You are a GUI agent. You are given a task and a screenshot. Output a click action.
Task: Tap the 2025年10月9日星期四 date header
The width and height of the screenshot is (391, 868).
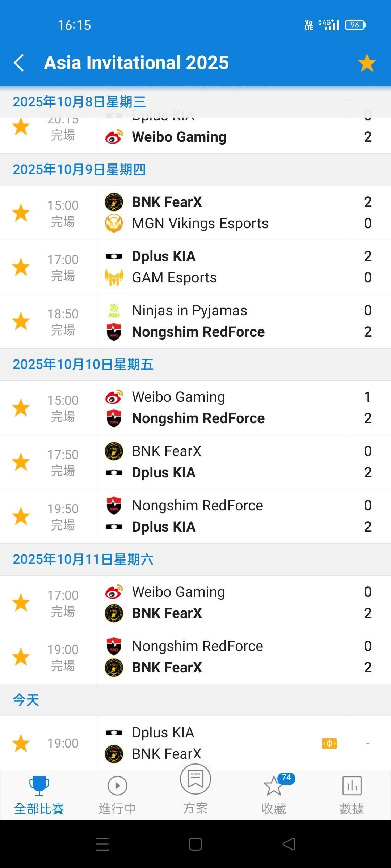[79, 170]
